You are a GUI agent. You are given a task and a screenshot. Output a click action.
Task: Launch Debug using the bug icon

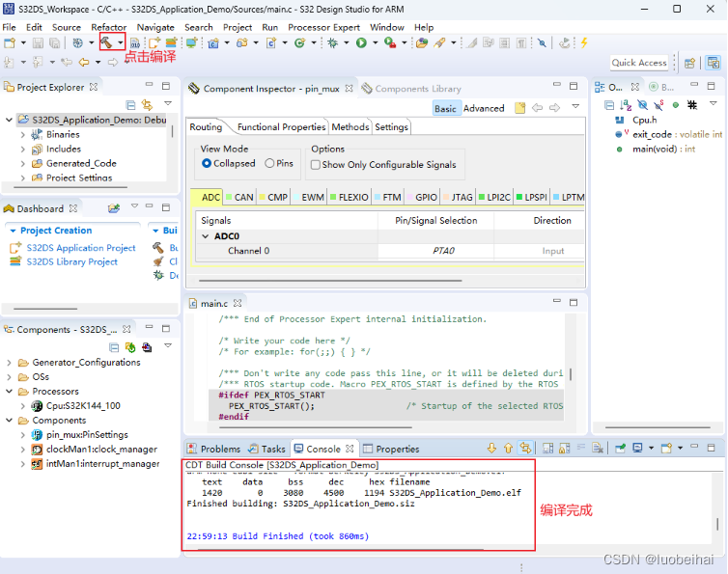332,43
